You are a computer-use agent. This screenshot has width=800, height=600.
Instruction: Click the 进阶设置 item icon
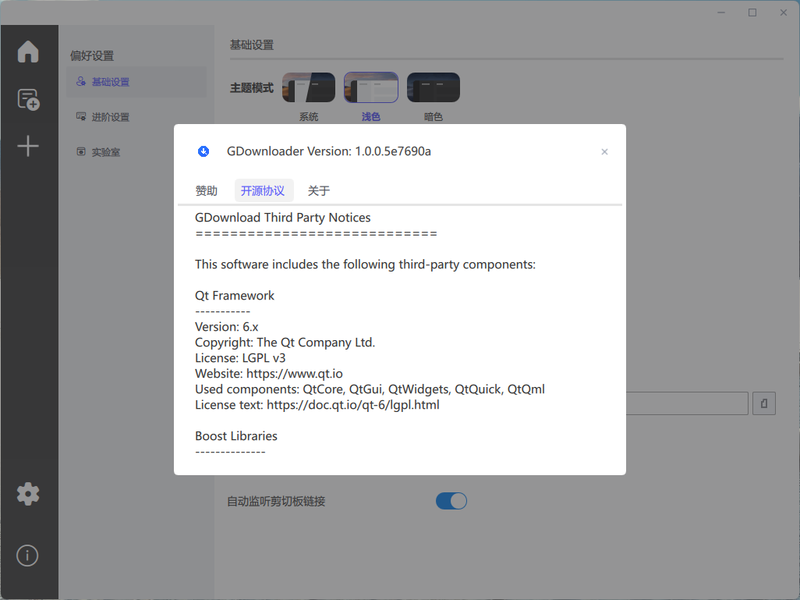[x=81, y=117]
